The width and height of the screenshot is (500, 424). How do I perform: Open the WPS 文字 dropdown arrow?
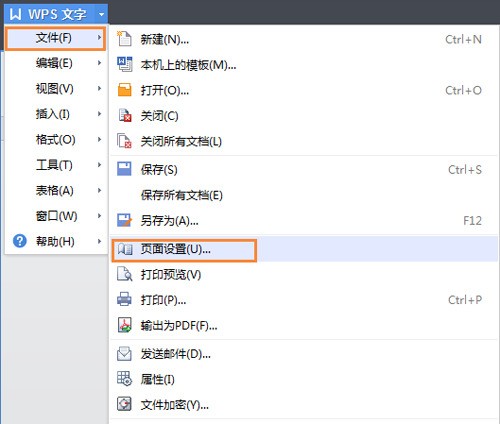click(101, 14)
